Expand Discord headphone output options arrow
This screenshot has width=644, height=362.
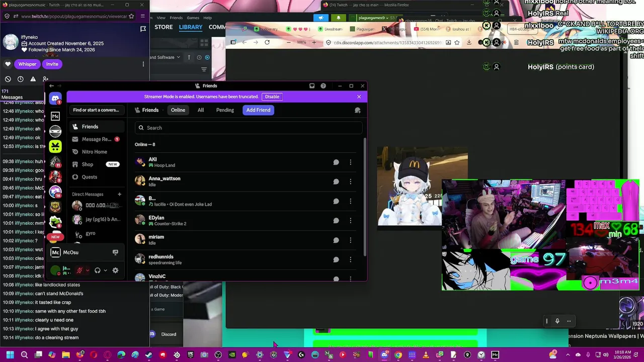coord(105,270)
